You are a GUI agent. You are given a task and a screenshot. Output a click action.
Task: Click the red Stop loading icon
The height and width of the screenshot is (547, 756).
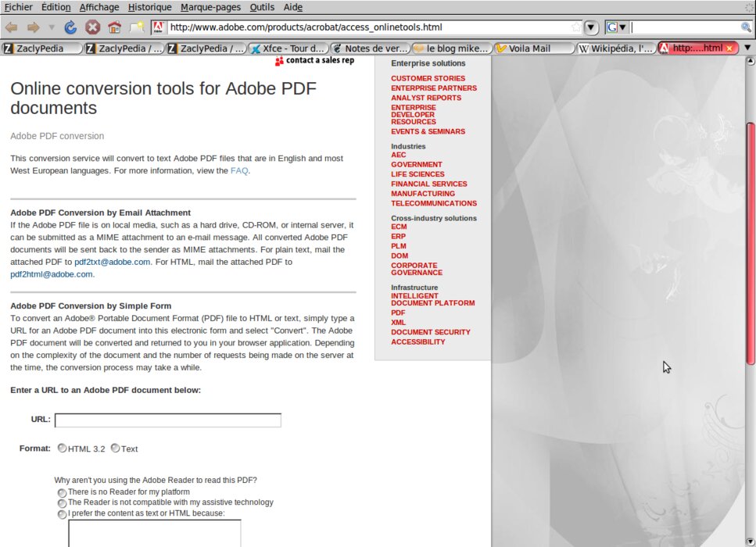(92, 27)
